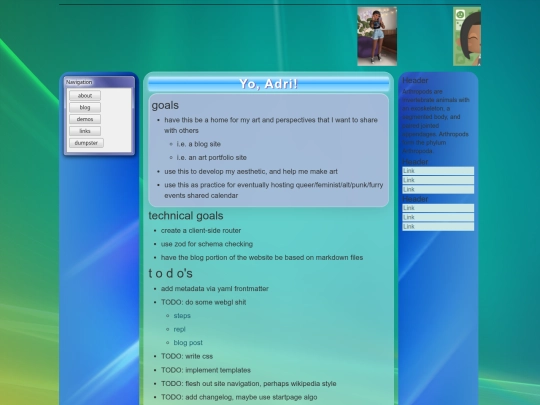Click TODO: flesh out site navigation item
The width and height of the screenshot is (540, 405).
click(248, 383)
